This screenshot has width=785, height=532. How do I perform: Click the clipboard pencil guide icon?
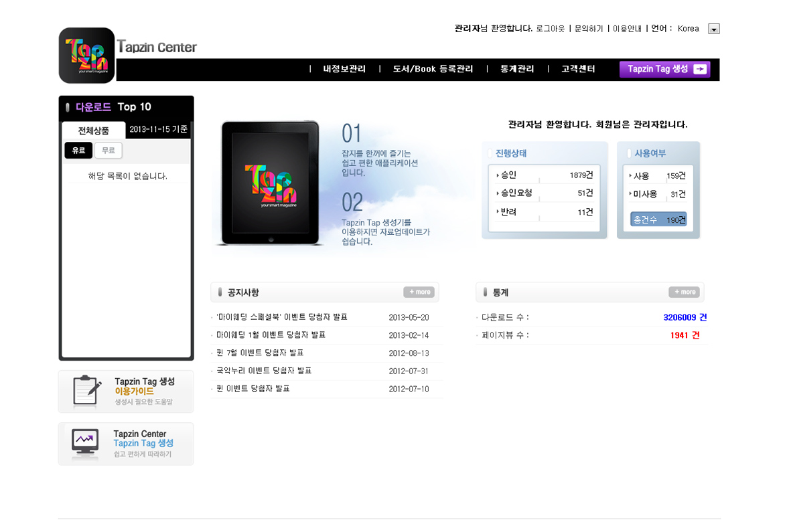coord(86,391)
